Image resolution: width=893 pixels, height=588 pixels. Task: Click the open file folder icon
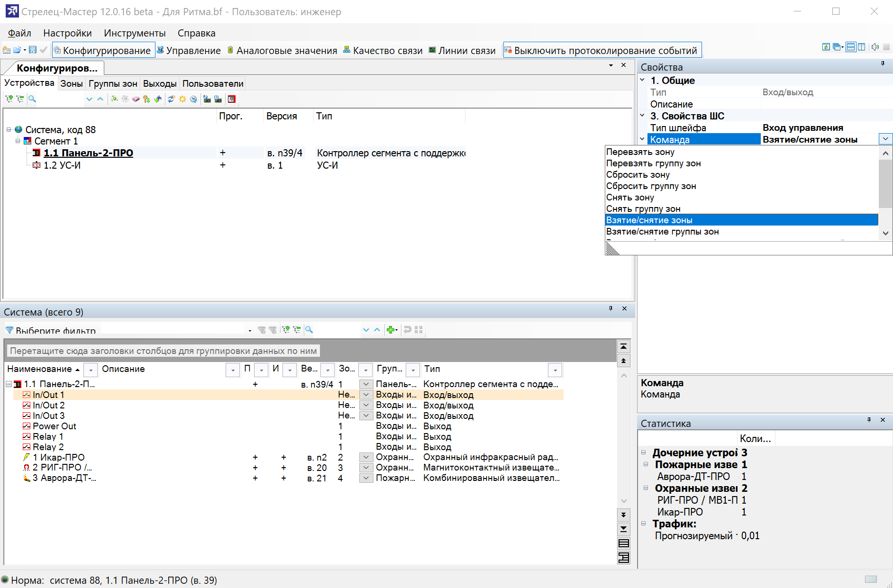point(17,50)
